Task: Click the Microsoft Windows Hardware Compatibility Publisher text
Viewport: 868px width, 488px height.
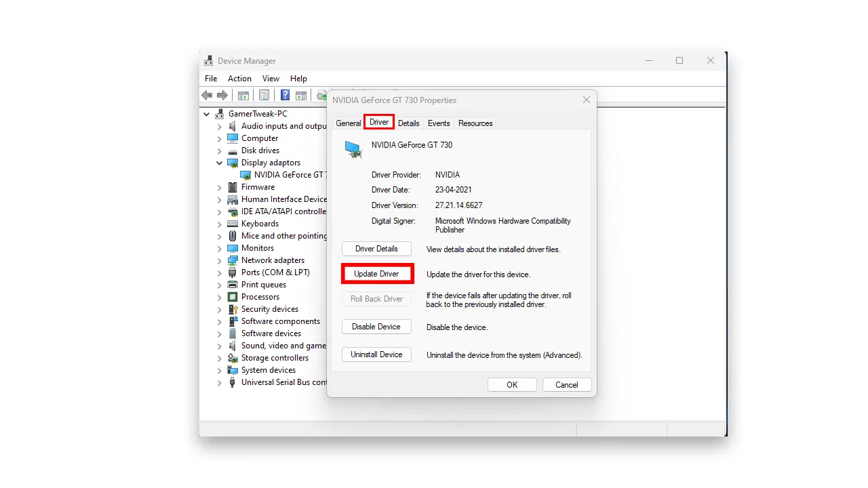Action: [503, 225]
